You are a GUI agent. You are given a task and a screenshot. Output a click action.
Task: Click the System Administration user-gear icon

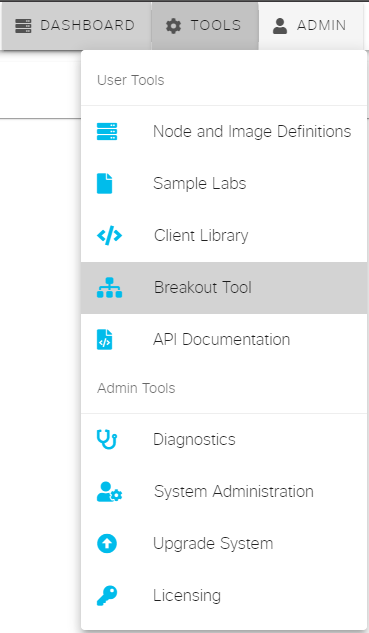[109, 492]
